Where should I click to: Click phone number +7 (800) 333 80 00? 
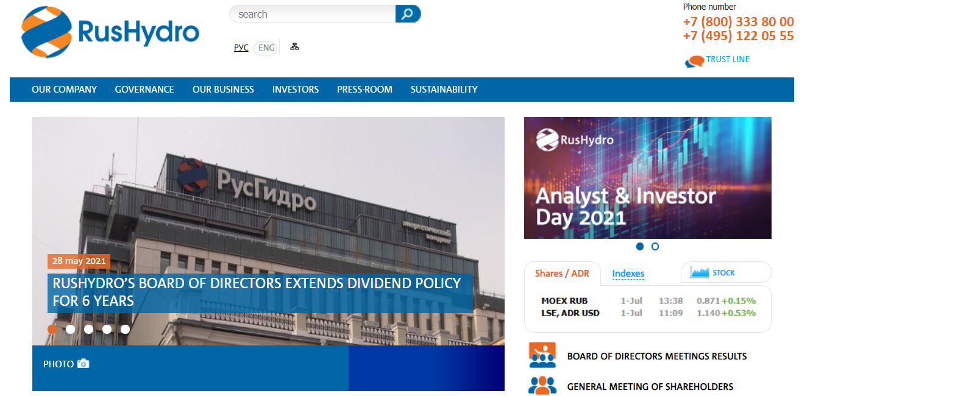pyautogui.click(x=739, y=21)
